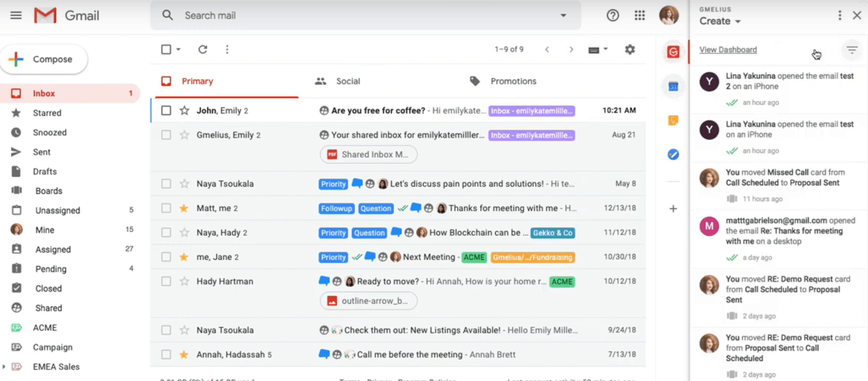Open the Gmelius activity filter icon
This screenshot has height=381, width=868.
852,50
